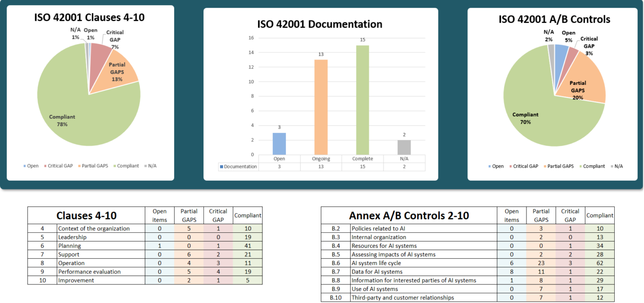
Task: Click the Compliant legend icon under Clauses chart
Action: (114, 166)
